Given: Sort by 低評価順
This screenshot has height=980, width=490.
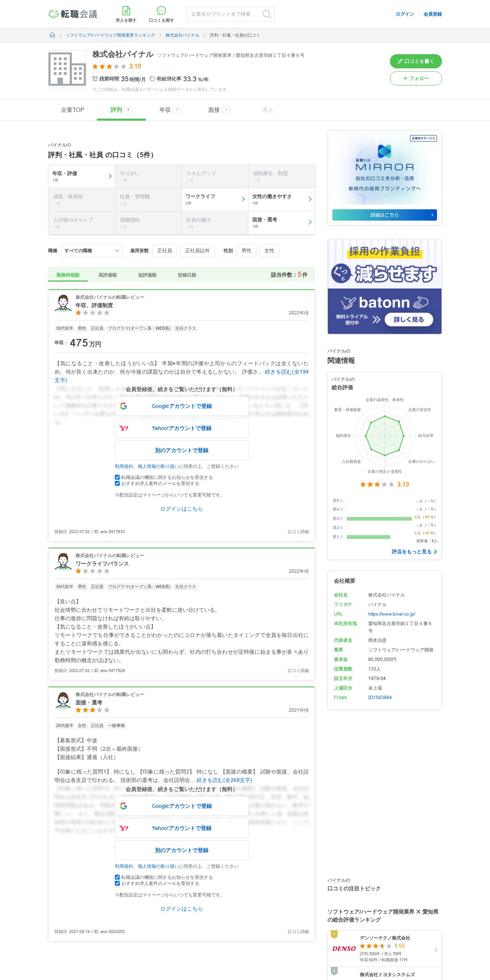Looking at the screenshot, I should click(147, 275).
